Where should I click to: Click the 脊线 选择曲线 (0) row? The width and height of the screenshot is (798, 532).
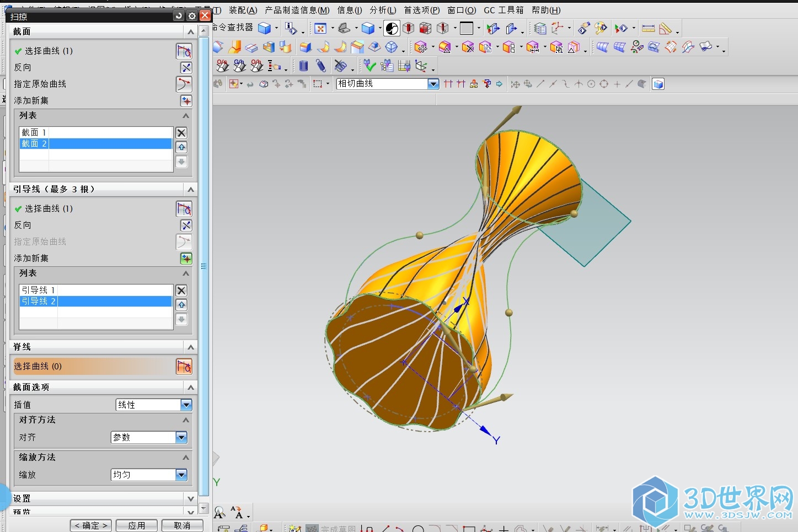coord(103,367)
